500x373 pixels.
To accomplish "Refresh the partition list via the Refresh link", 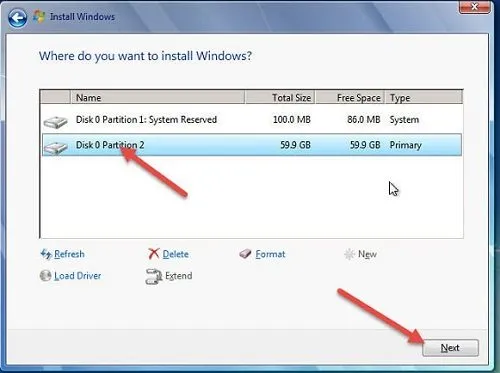I will point(69,254).
